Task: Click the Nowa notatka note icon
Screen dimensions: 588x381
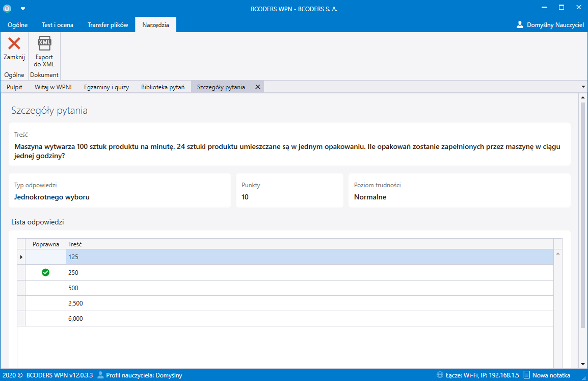Action: 526,375
